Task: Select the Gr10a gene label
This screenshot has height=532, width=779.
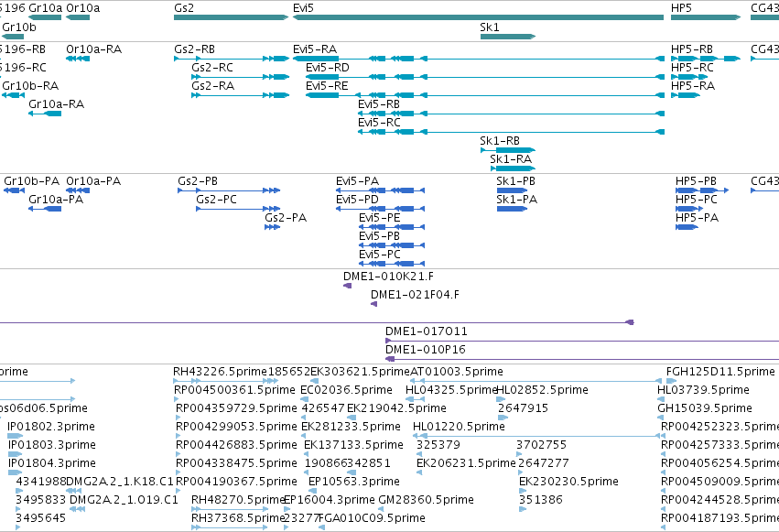Action: point(46,8)
